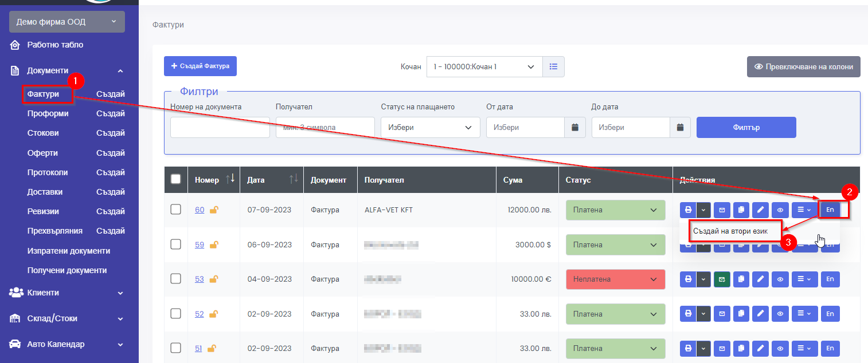This screenshot has height=363, width=868.
Task: Apply filters with the Филтър button
Action: pyautogui.click(x=746, y=127)
